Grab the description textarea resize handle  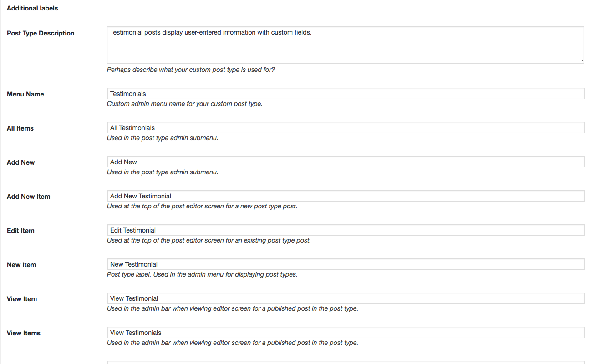[581, 61]
